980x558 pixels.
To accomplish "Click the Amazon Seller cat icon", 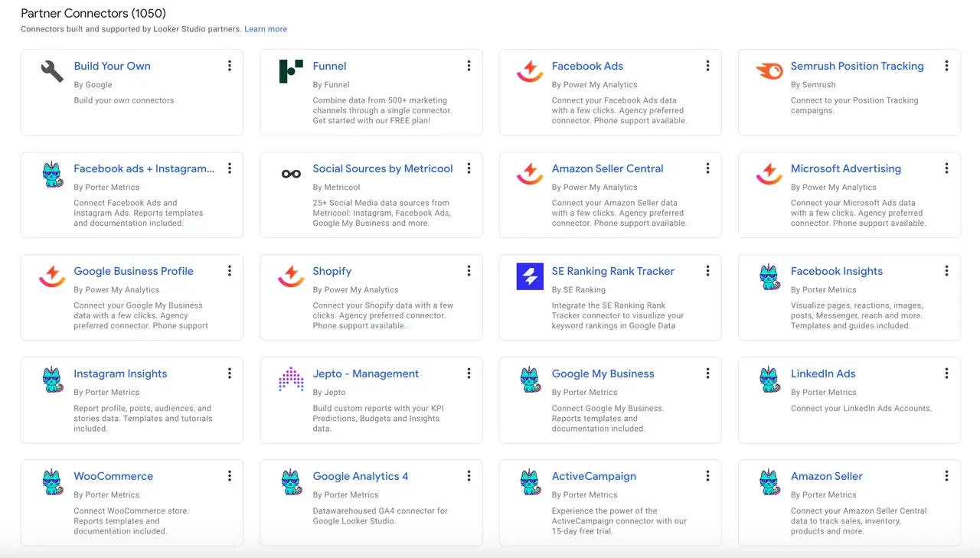I will pyautogui.click(x=769, y=481).
